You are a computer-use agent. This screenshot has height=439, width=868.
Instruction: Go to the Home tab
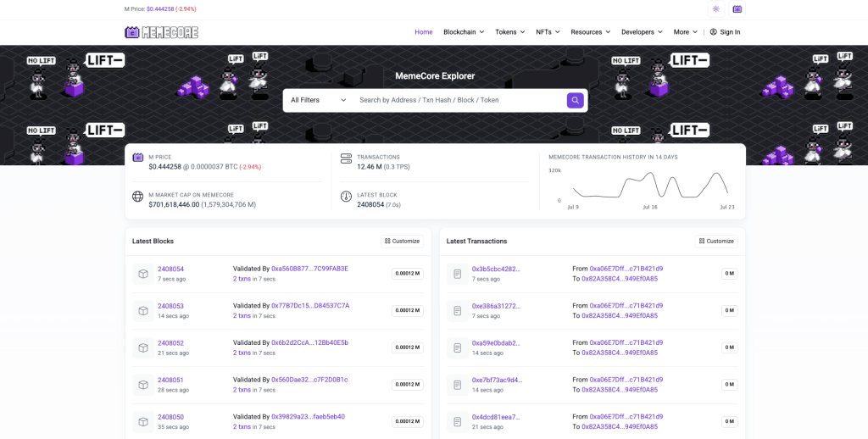point(424,32)
